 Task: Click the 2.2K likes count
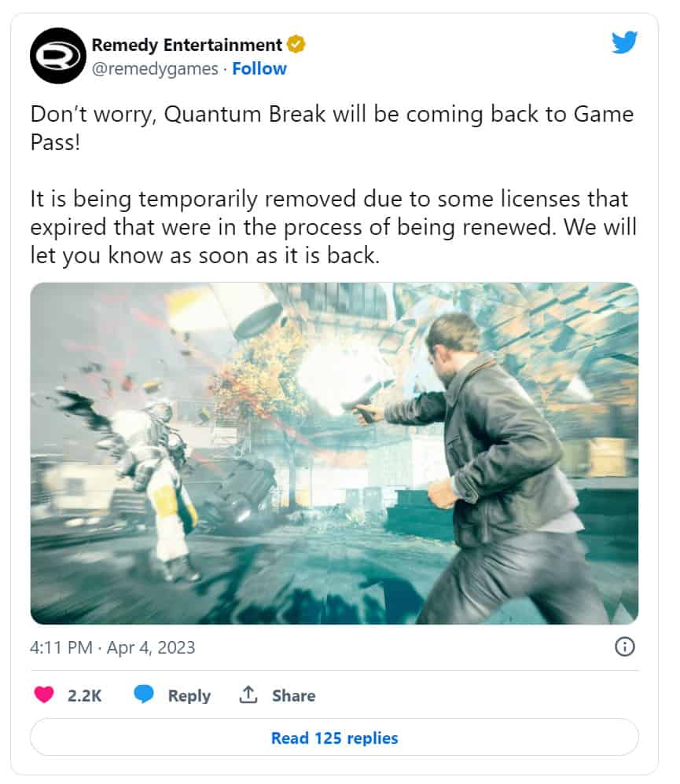click(85, 695)
